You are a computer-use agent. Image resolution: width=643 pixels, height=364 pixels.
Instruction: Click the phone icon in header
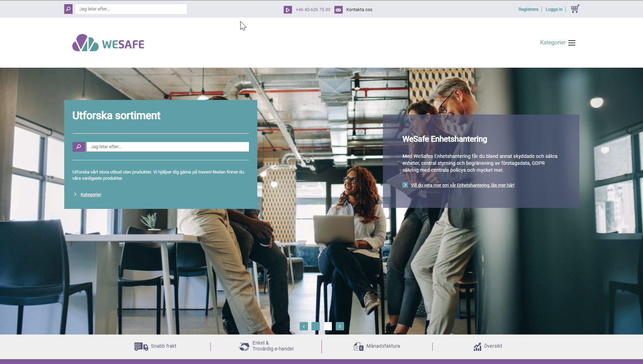(287, 10)
